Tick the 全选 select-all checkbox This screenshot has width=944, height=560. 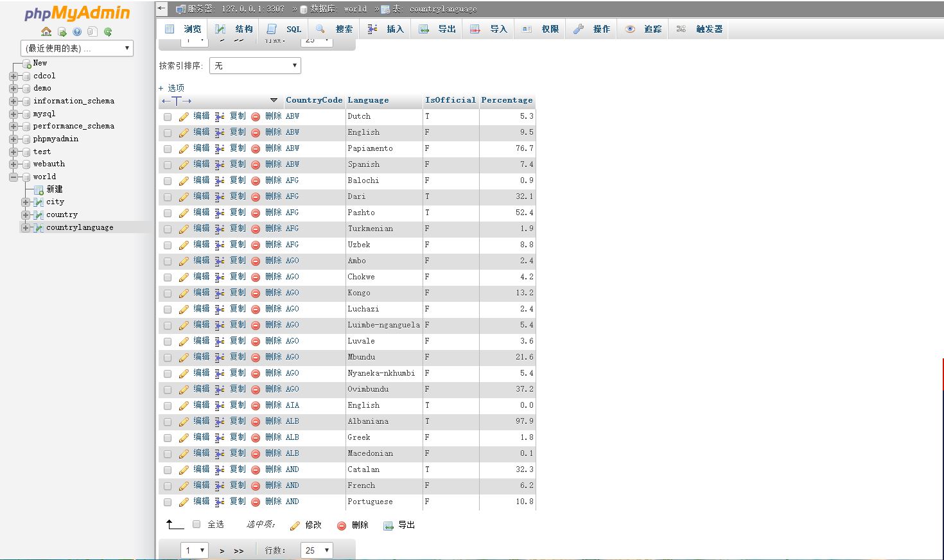pos(197,524)
